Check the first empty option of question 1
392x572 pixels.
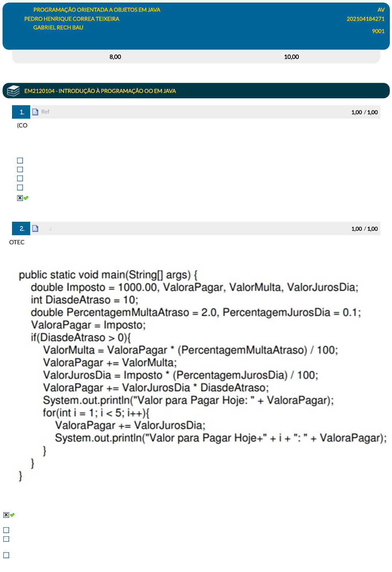point(20,161)
